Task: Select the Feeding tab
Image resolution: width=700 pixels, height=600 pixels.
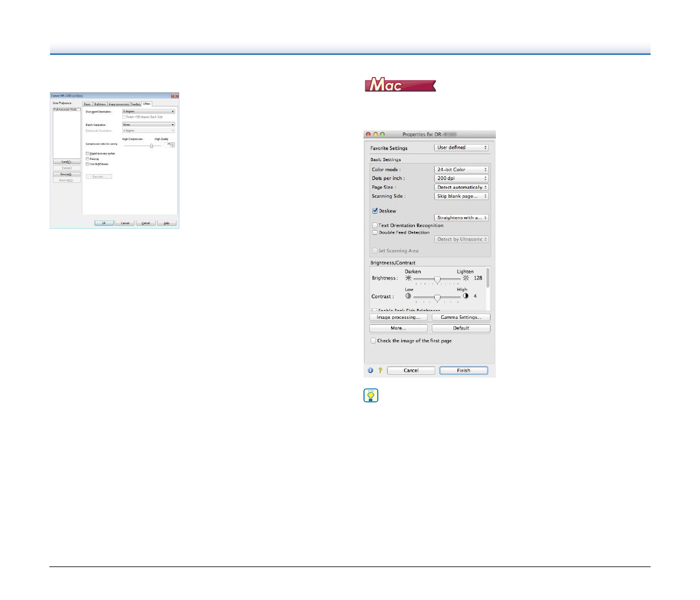Action: pos(135,104)
